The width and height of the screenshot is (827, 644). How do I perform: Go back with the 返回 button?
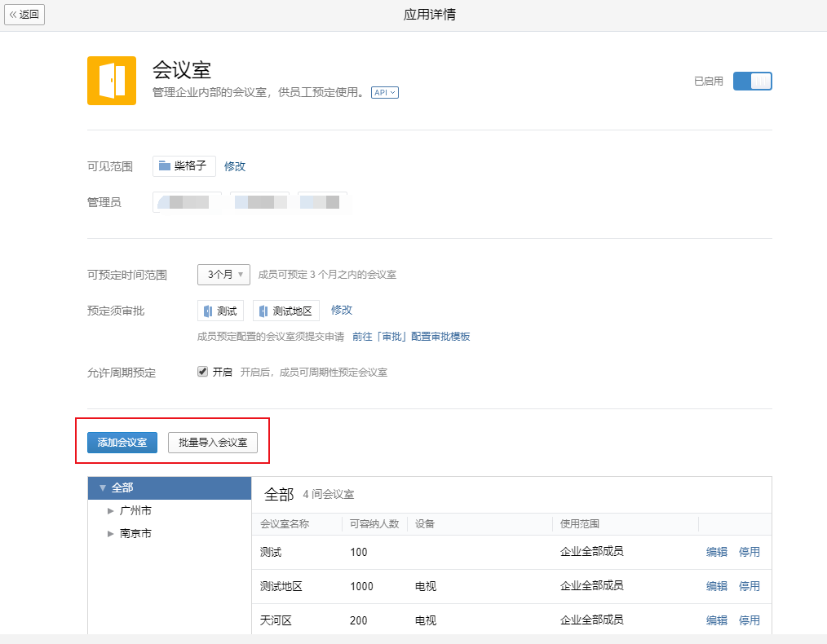click(x=24, y=14)
